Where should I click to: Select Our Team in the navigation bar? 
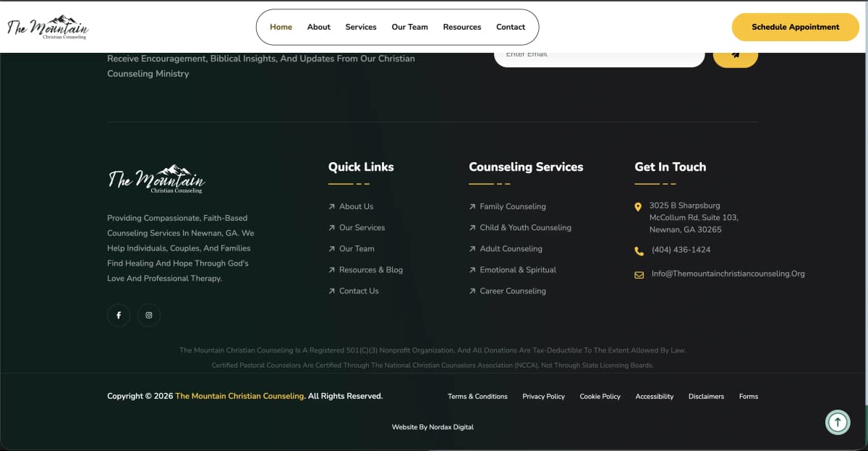click(409, 27)
